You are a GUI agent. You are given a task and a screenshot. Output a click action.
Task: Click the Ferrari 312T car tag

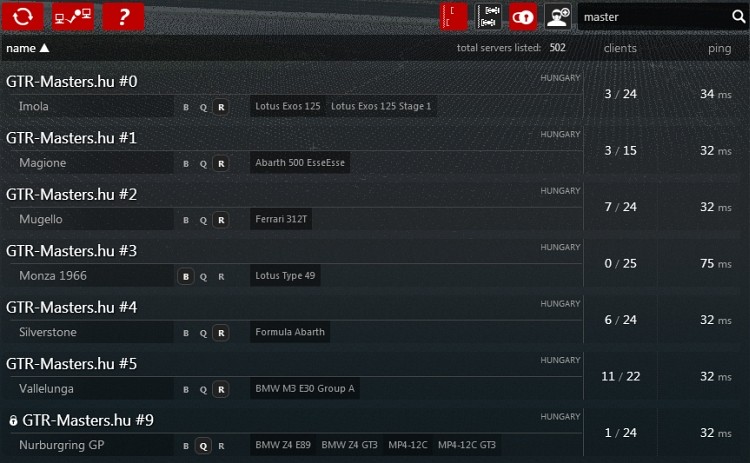click(x=283, y=219)
